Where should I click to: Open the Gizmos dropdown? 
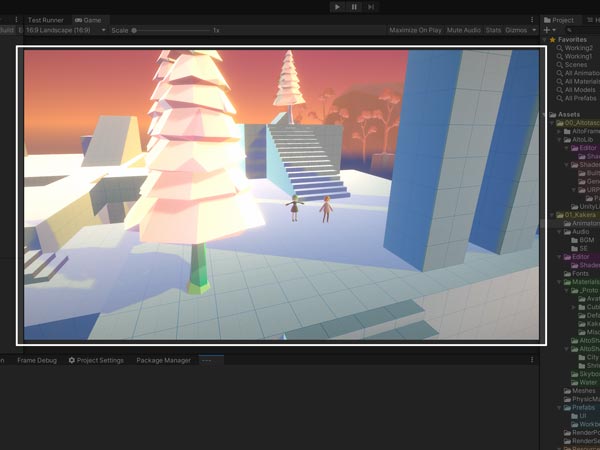(517, 30)
